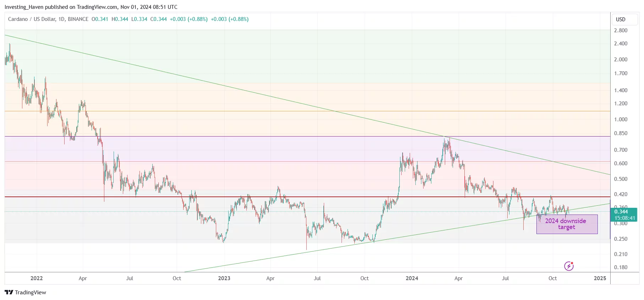This screenshot has height=300, width=644.
Task: Click the 0.500 price axis label
Action: click(x=621, y=179)
